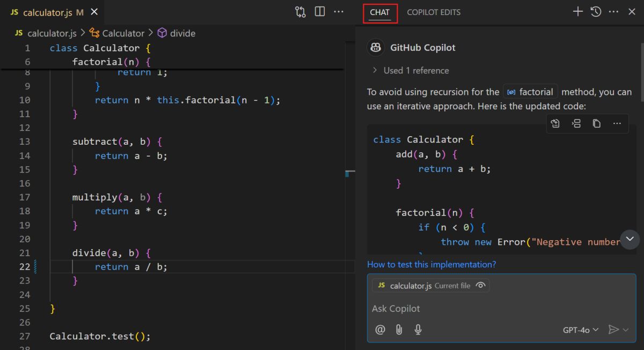Place cursor on return a / b; line
Image resolution: width=644 pixels, height=350 pixels.
click(x=131, y=267)
